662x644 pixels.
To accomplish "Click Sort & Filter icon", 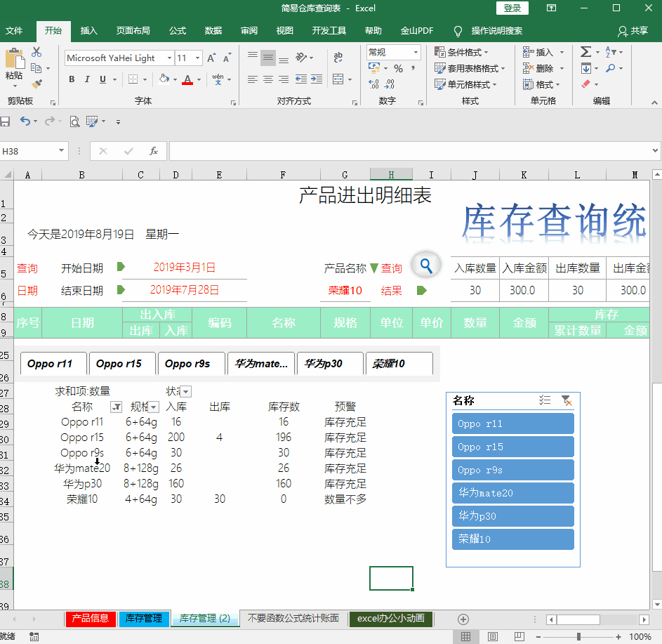I will (611, 52).
